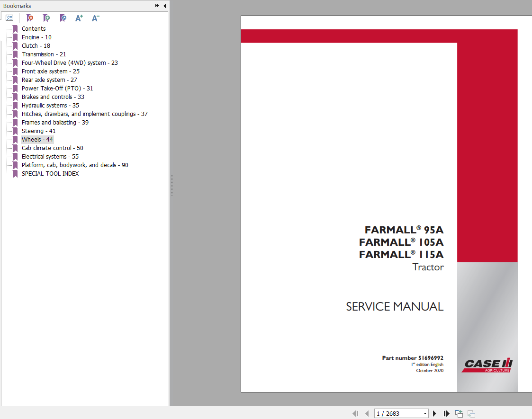Jump to the Hydraulic systems - 35 bookmark
Image resolution: width=532 pixels, height=419 pixels.
[x=50, y=106]
